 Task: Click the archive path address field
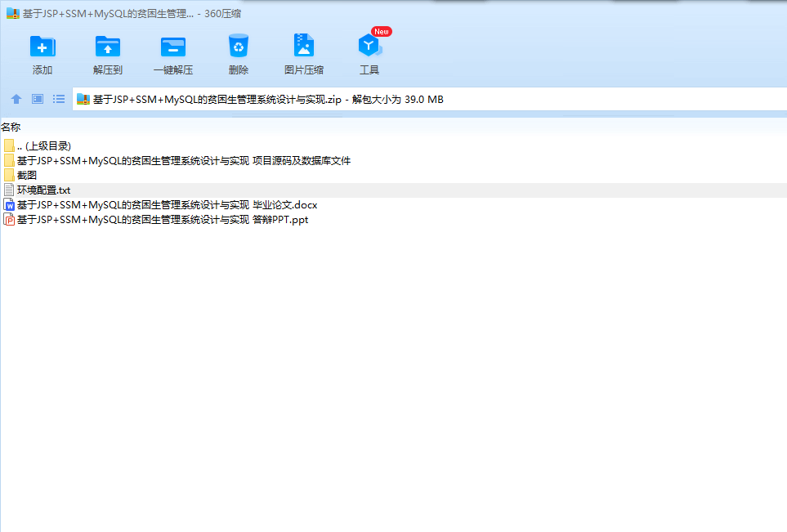coord(430,100)
